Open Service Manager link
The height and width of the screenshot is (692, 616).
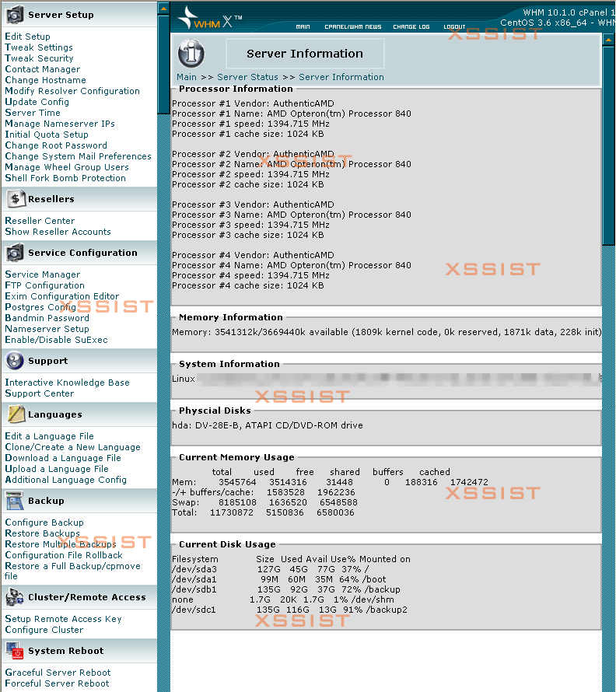pos(43,274)
